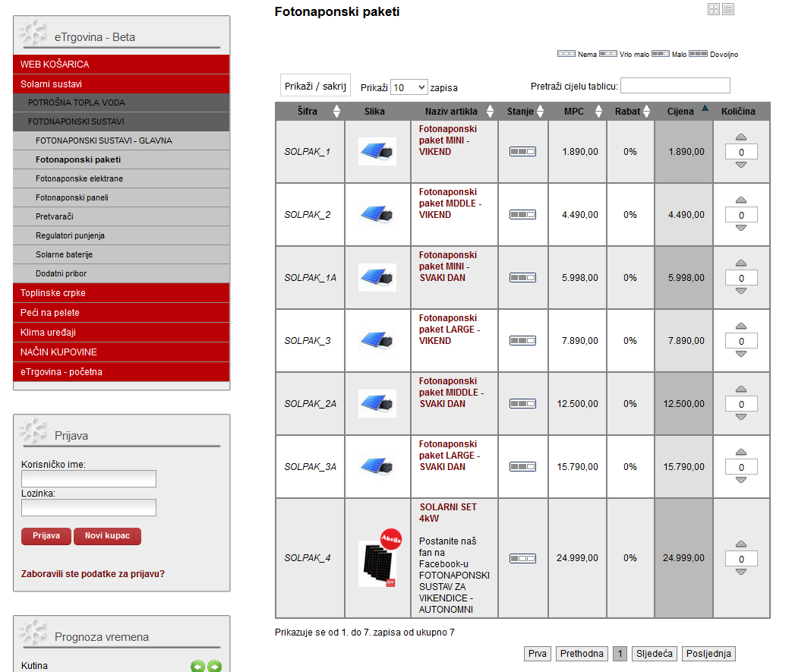Open WEB KOŠARICA from the sidebar
The image size is (792, 672).
(121, 65)
